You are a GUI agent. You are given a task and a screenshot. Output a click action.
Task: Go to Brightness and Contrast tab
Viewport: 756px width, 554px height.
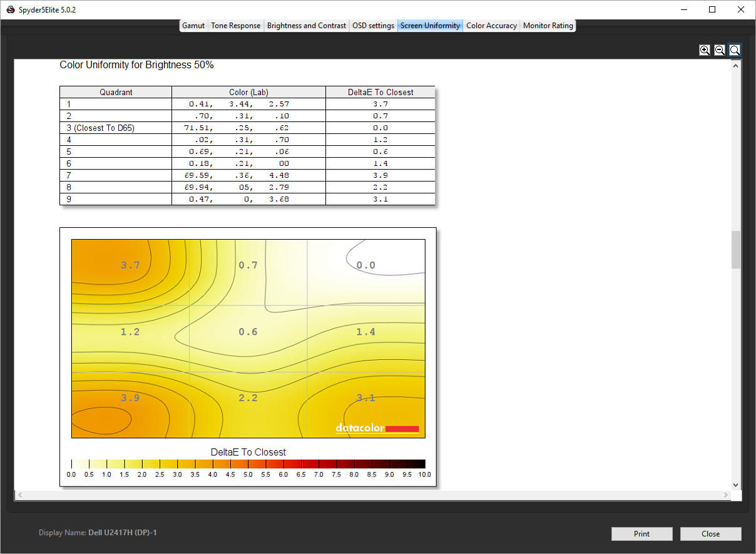[306, 26]
